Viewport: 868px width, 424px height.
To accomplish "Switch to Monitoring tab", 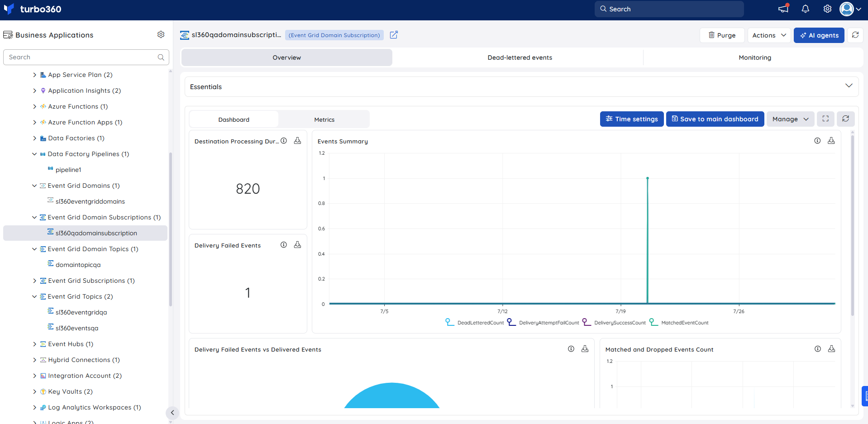I will 754,57.
